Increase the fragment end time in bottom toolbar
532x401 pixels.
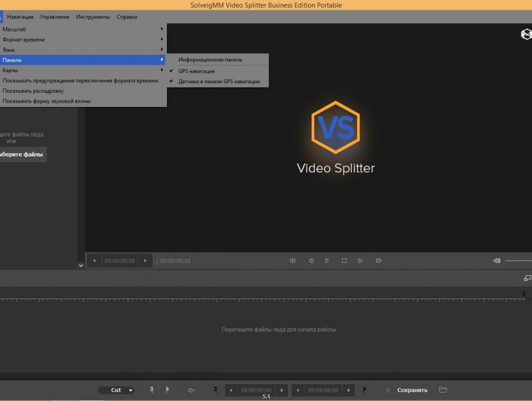coord(349,390)
